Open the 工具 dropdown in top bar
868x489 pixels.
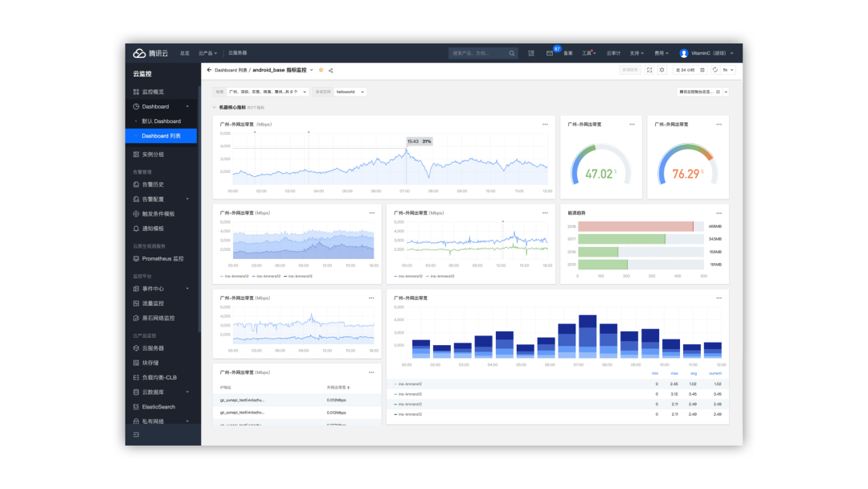pyautogui.click(x=588, y=53)
